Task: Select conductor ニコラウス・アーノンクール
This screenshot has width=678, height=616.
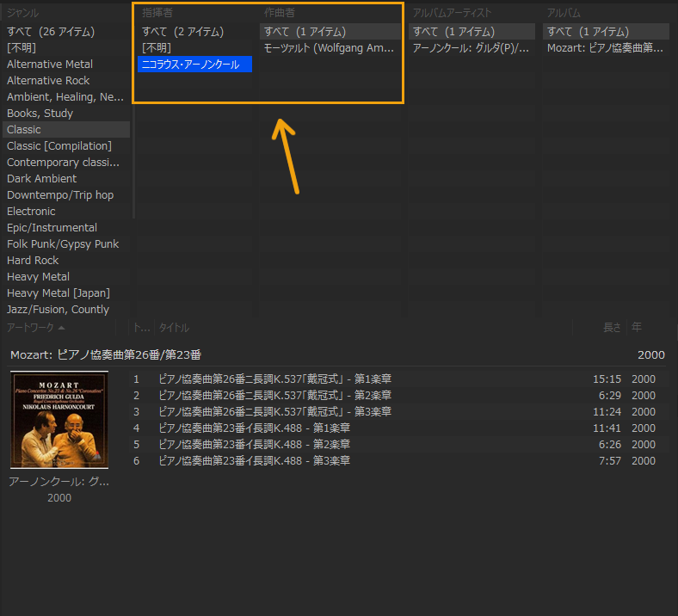Action: pyautogui.click(x=194, y=65)
